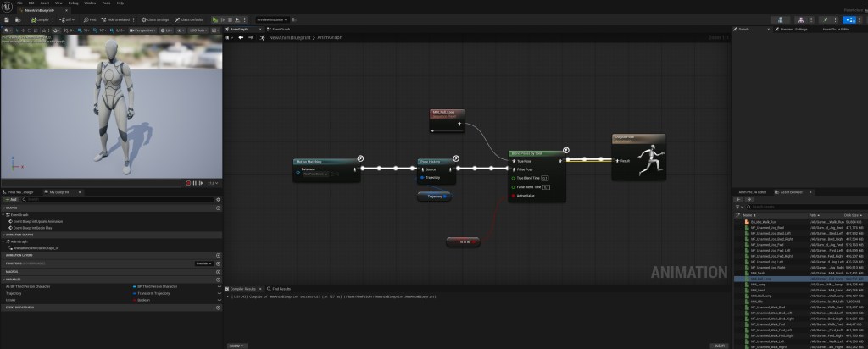Toggle visibility of the Trajectory variable
Image resolution: width=868 pixels, height=349 pixels.
coord(218,293)
